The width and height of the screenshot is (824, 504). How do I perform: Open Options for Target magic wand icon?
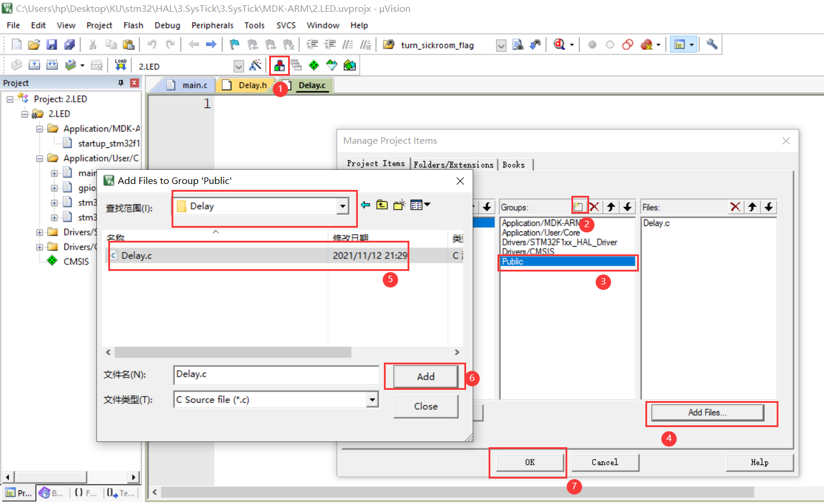pyautogui.click(x=256, y=65)
